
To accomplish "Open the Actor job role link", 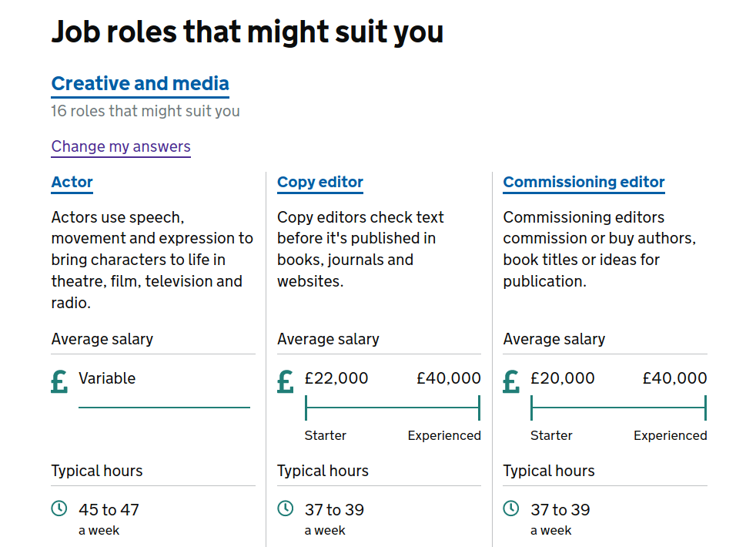I will tap(72, 183).
